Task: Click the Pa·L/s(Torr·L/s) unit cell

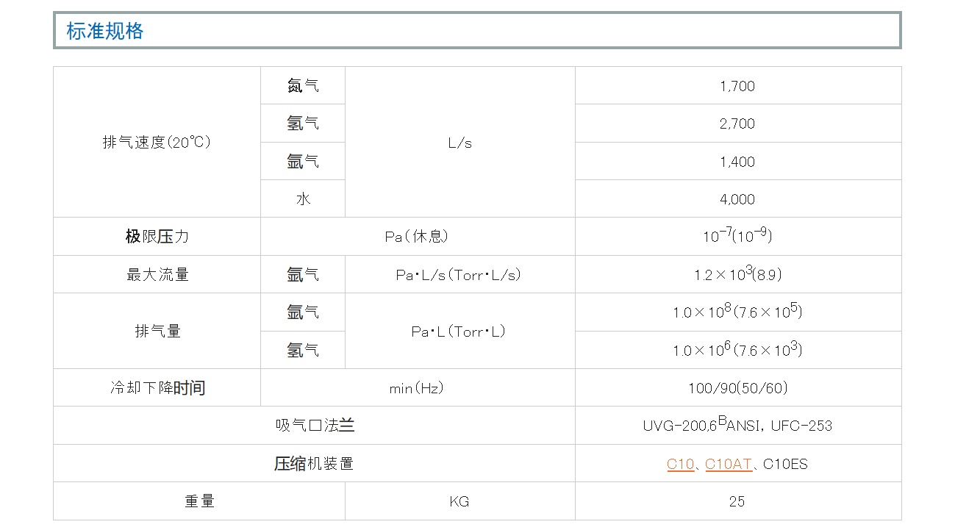Action: tap(459, 275)
